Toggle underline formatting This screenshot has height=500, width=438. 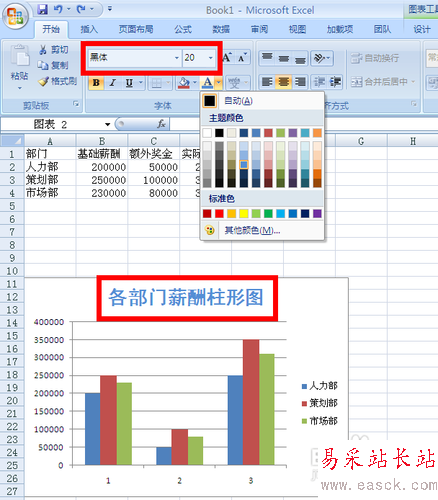pos(129,82)
